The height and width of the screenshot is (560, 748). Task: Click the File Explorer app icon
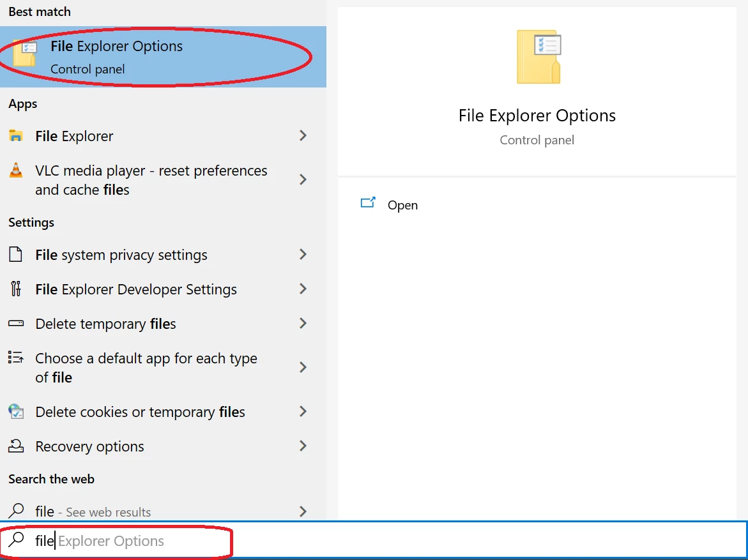pos(16,136)
